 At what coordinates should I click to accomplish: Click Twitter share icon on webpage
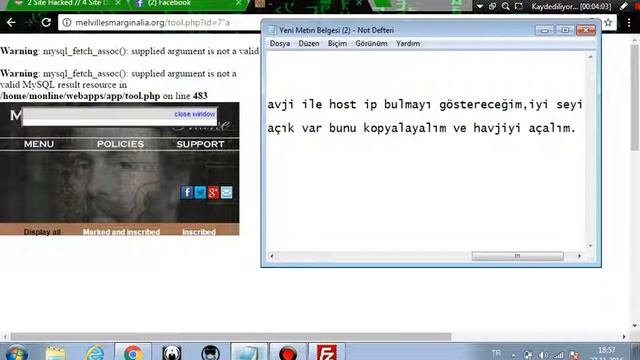tap(200, 192)
